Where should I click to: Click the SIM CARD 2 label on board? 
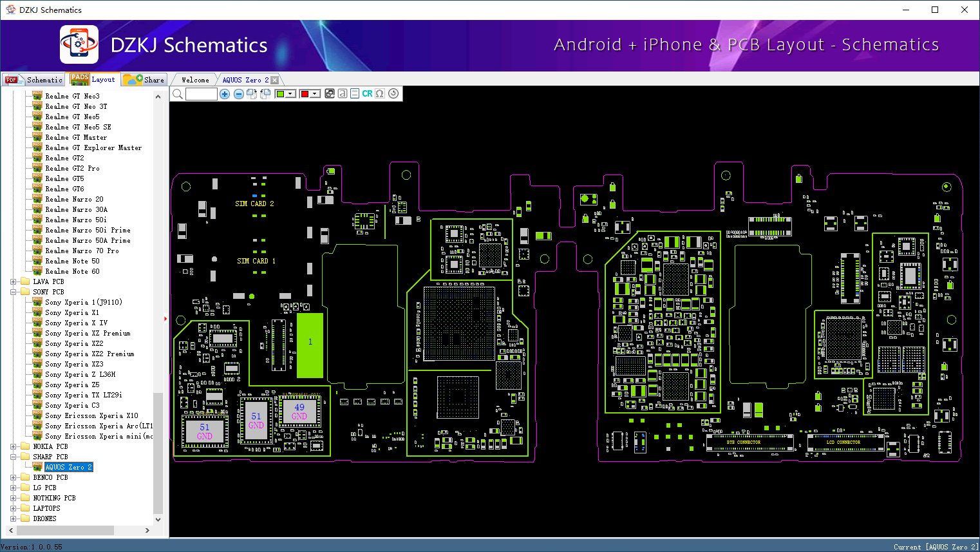[255, 204]
